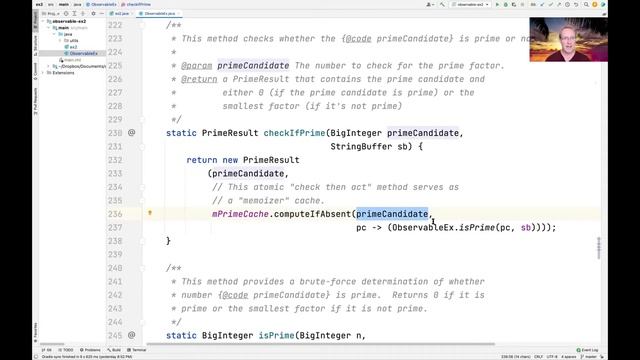This screenshot has width=640, height=360.
Task: Click the presenter webcam thumbnail
Action: (569, 40)
